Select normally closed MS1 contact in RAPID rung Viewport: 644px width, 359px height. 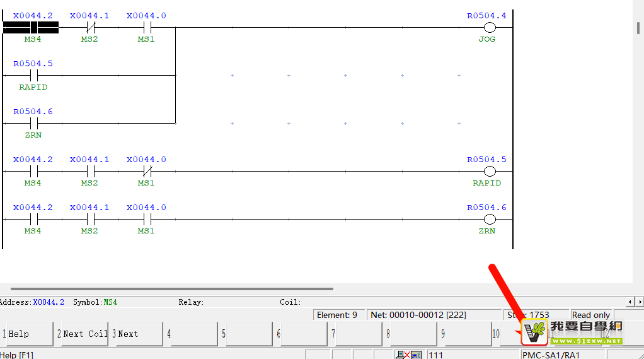(146, 171)
